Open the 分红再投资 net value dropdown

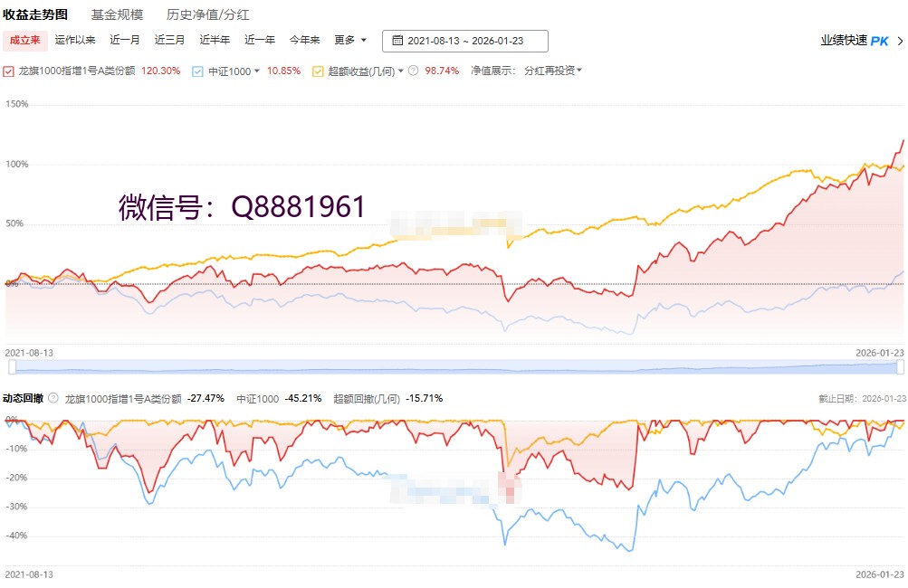point(553,71)
